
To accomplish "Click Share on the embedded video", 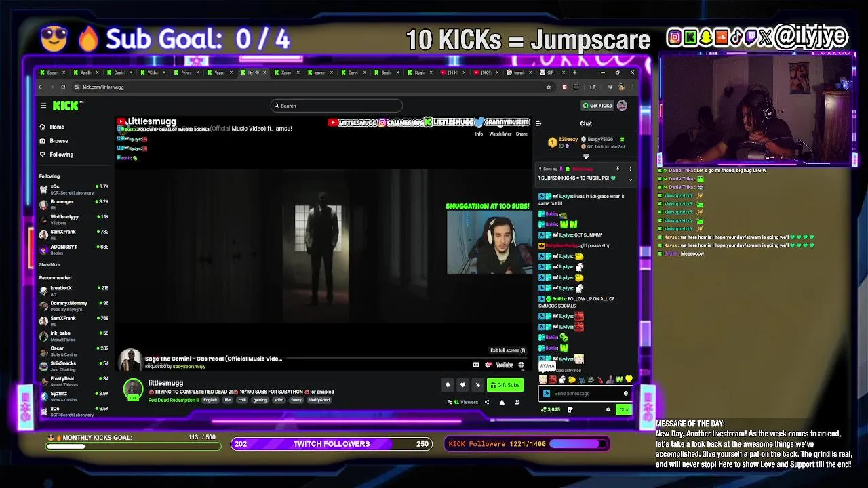I will coord(521,134).
